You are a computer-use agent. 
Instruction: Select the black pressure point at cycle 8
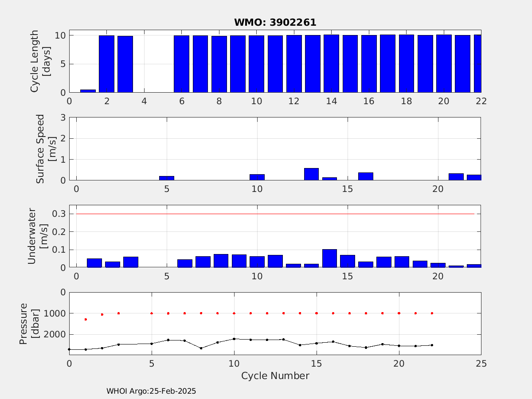201,348
